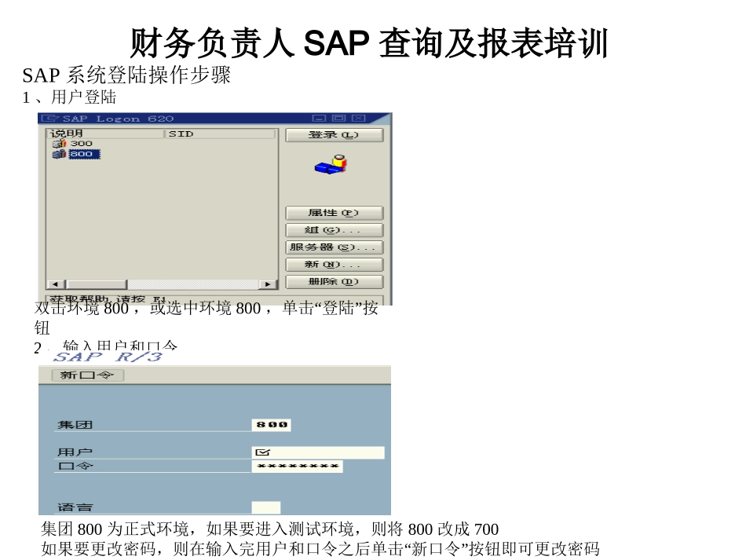Click the icon beside entry 800
This screenshot has width=746, height=560.
[x=60, y=154]
